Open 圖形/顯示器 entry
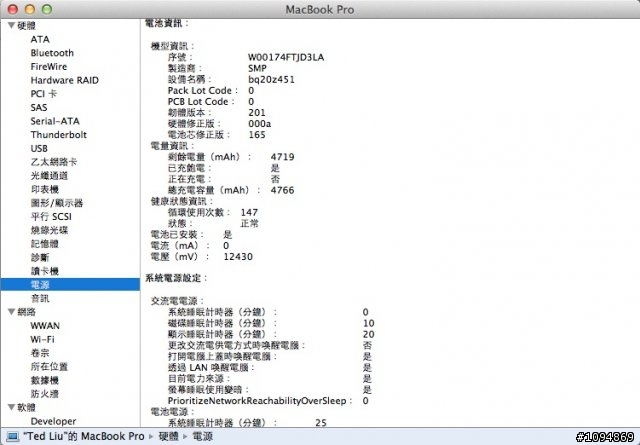The image size is (640, 445). [57, 203]
